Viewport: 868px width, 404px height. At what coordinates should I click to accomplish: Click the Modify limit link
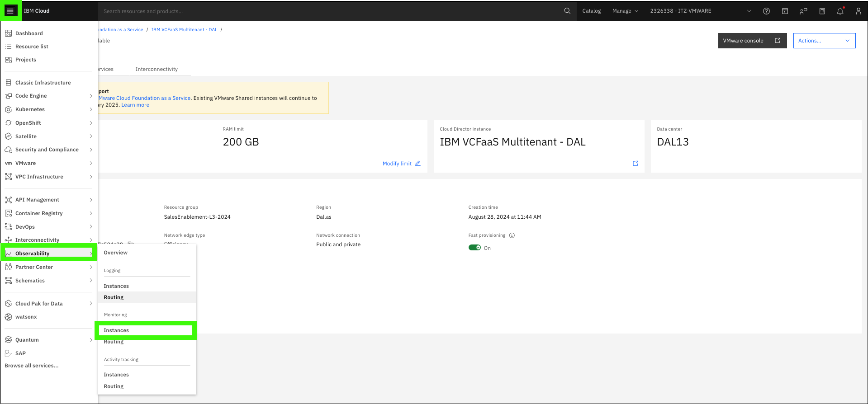[397, 164]
